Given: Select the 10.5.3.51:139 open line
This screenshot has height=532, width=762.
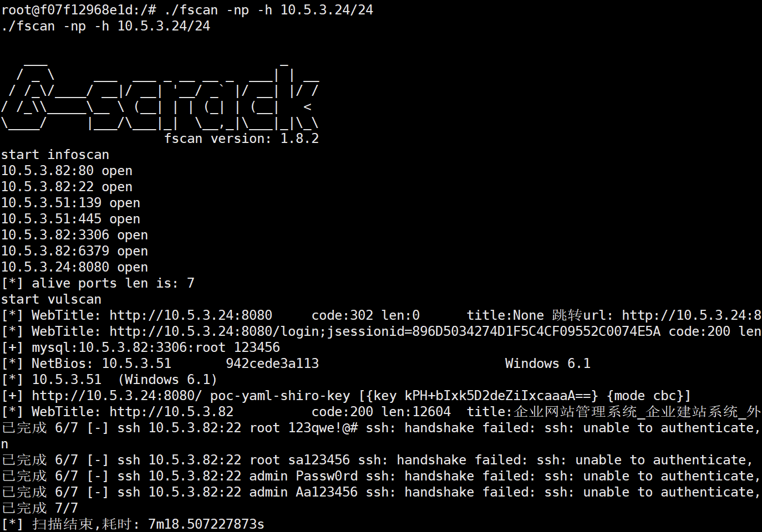Looking at the screenshot, I should 70,203.
